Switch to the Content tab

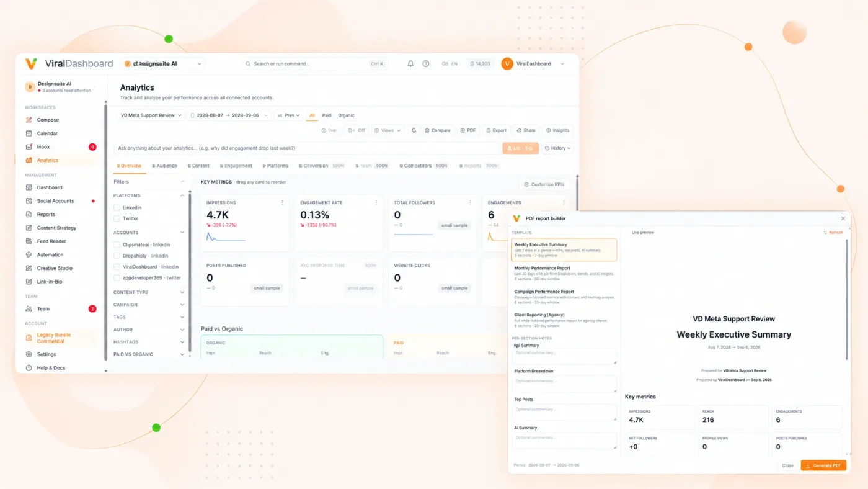[x=198, y=166]
